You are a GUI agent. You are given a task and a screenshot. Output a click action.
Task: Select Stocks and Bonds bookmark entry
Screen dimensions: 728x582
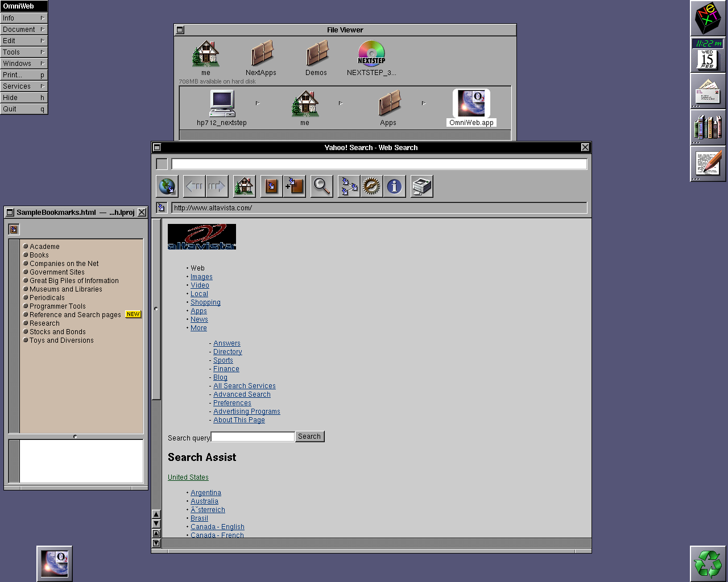point(57,332)
